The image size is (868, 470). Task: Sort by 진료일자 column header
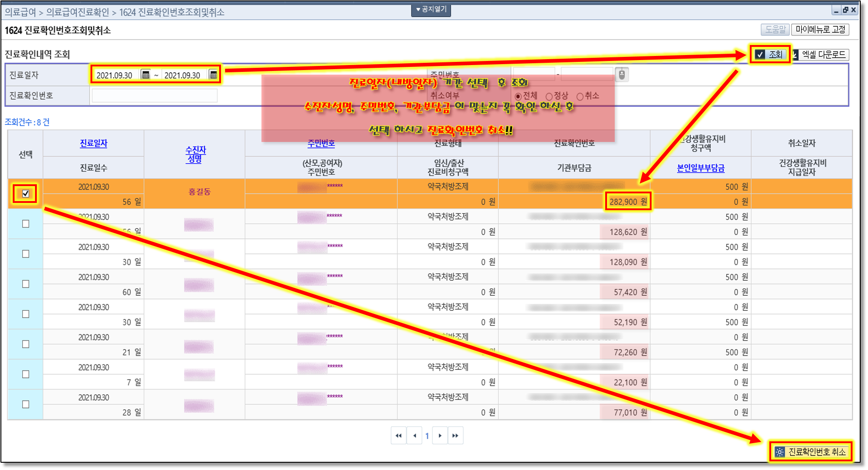[x=94, y=143]
